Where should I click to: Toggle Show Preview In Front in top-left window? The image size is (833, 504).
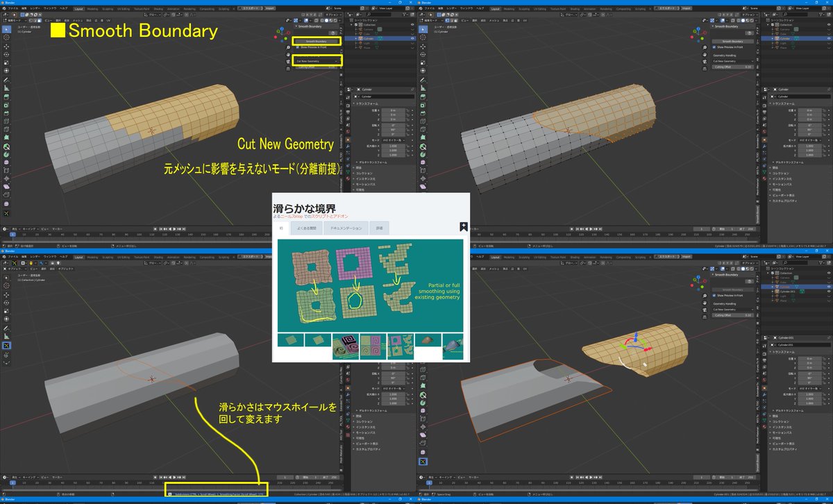[x=298, y=47]
